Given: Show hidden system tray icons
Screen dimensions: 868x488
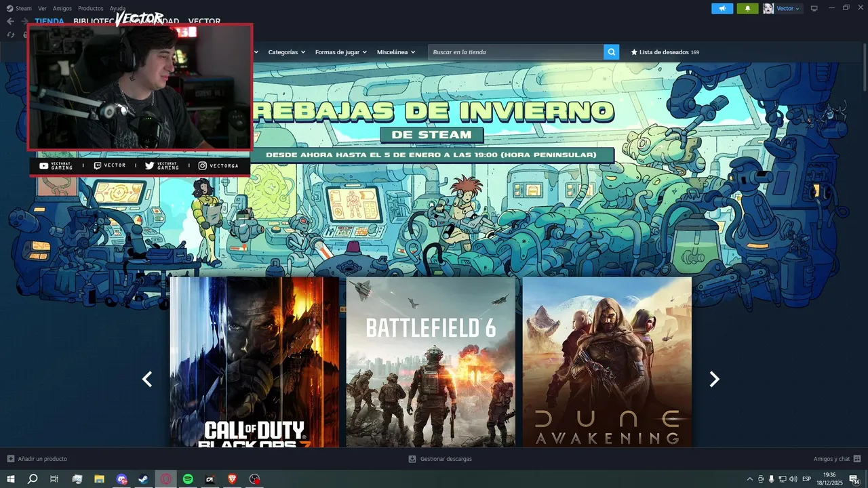Looking at the screenshot, I should [749, 479].
